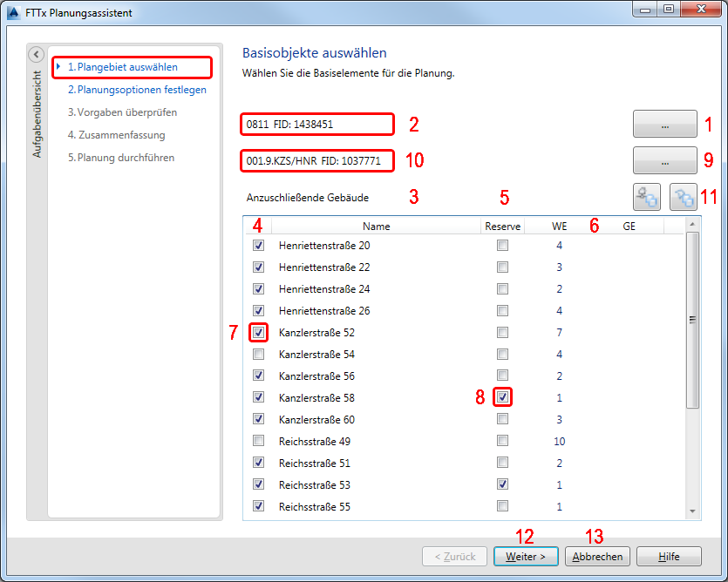Check the Reichsstraße 49 building checkbox

tap(258, 442)
